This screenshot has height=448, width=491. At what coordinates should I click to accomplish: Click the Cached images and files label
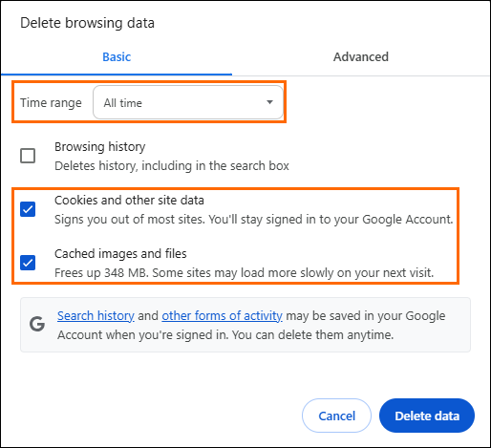pyautogui.click(x=120, y=254)
